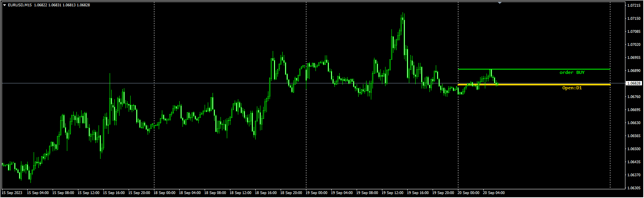Click price level 1.06695 on the axis
644x198 pixels.
(634, 110)
